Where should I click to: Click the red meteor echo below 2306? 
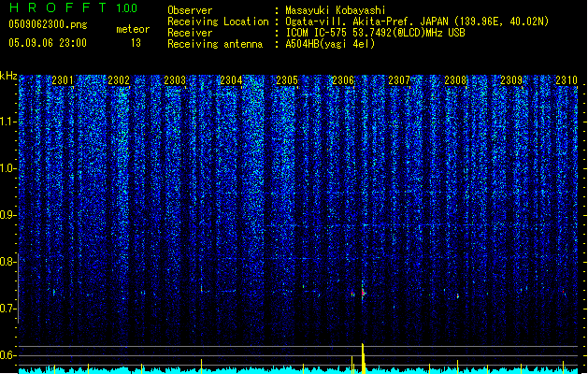pos(363,293)
